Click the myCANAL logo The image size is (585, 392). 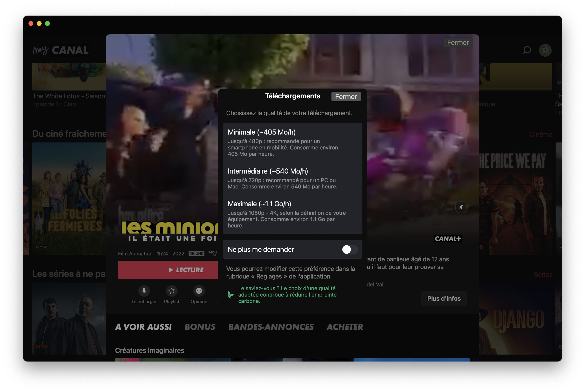click(x=61, y=50)
